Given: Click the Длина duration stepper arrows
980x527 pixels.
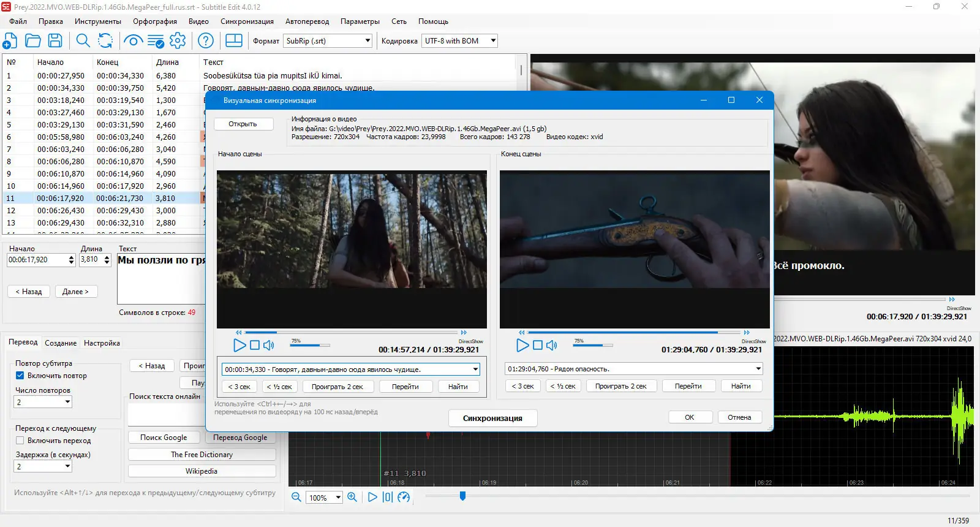Looking at the screenshot, I should pos(107,260).
